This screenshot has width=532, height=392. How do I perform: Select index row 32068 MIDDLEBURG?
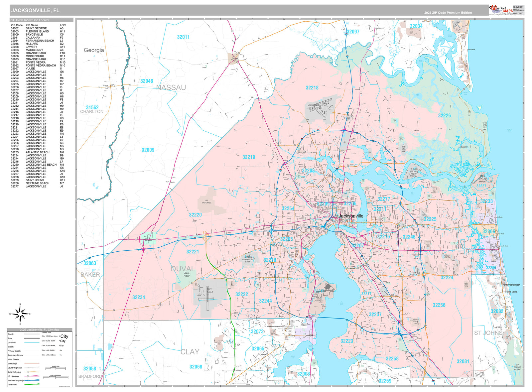coord(38,56)
